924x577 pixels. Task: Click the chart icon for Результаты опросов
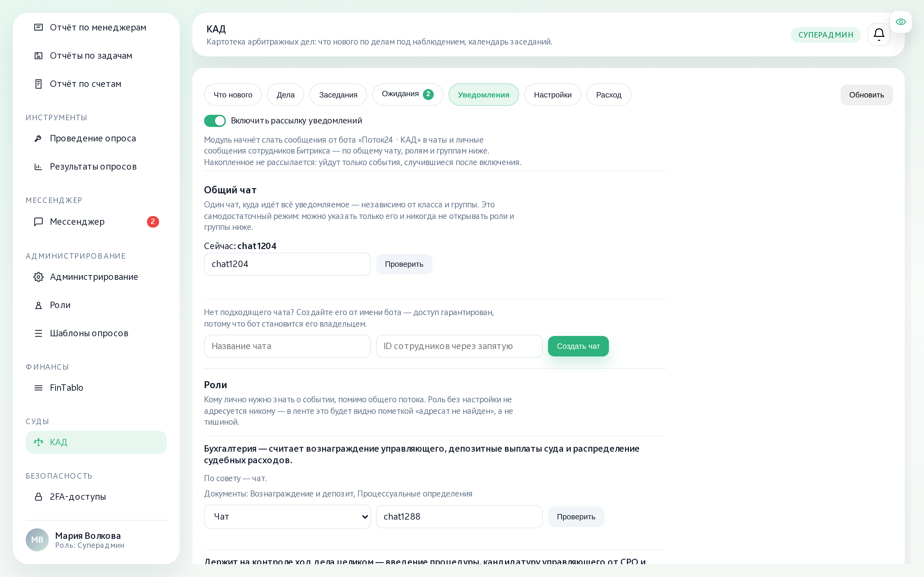pyautogui.click(x=38, y=166)
